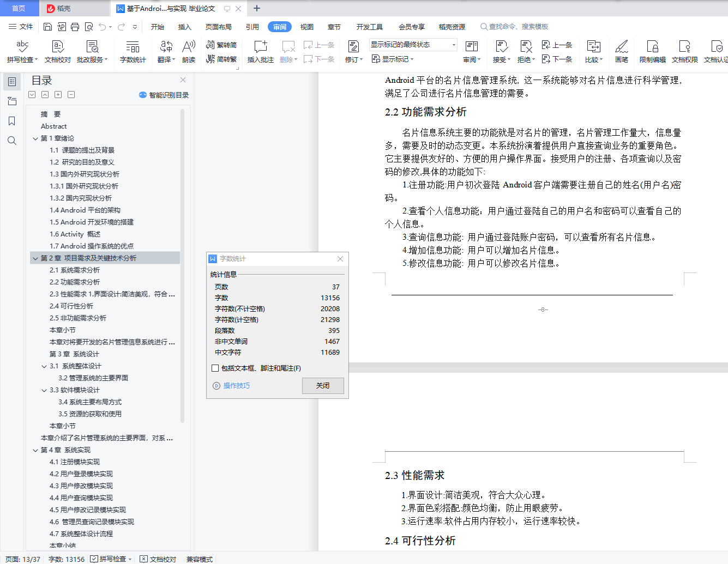Viewport: 728px width, 564px height.
Task: Click 智能识别目录 in the outline panel
Action: [x=164, y=95]
